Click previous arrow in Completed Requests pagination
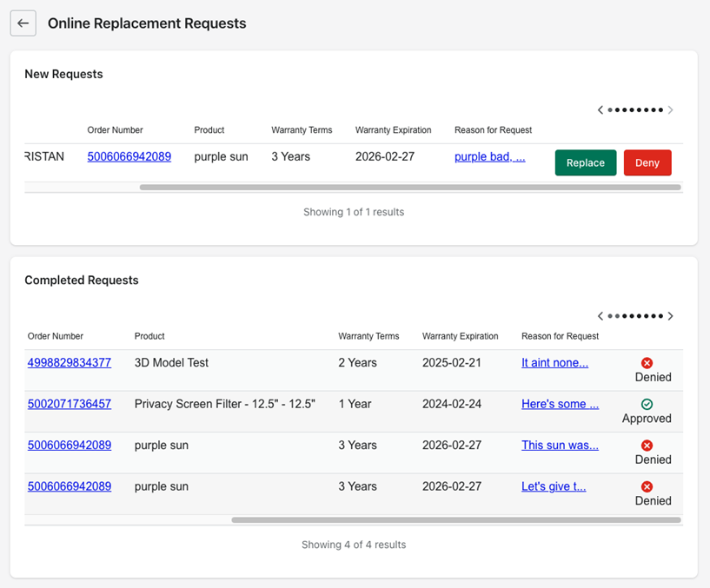This screenshot has width=710, height=588. click(x=601, y=316)
